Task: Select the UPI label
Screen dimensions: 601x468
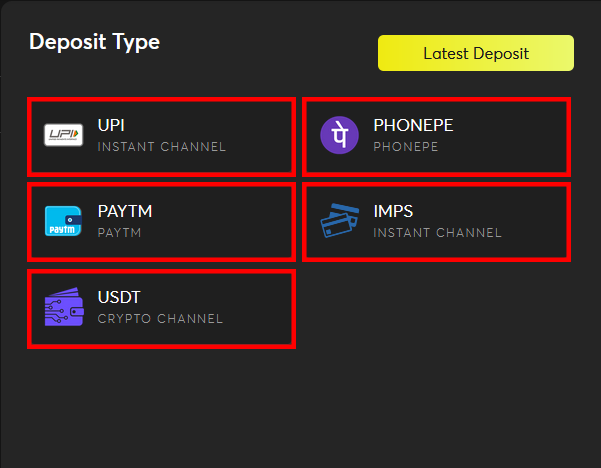Action: [111, 125]
